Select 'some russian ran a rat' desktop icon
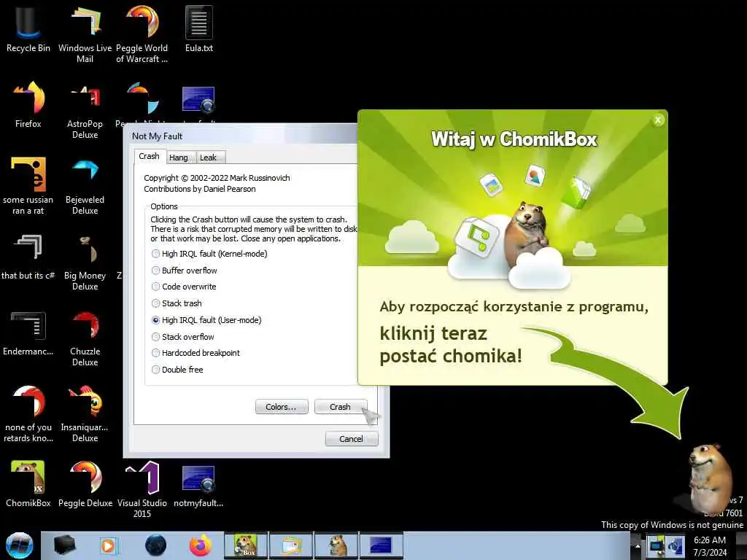Image resolution: width=747 pixels, height=560 pixels. 28,186
